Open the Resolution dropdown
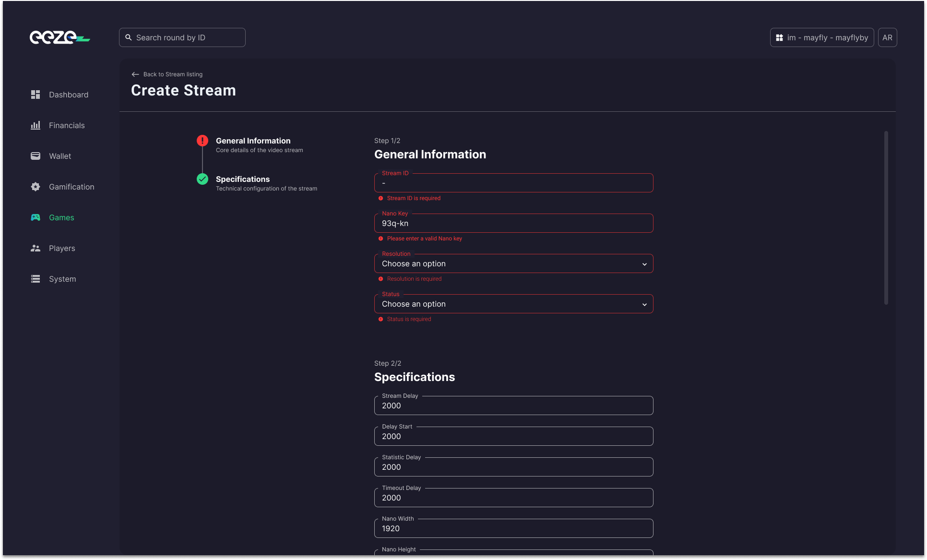This screenshot has height=560, width=927. coord(513,263)
